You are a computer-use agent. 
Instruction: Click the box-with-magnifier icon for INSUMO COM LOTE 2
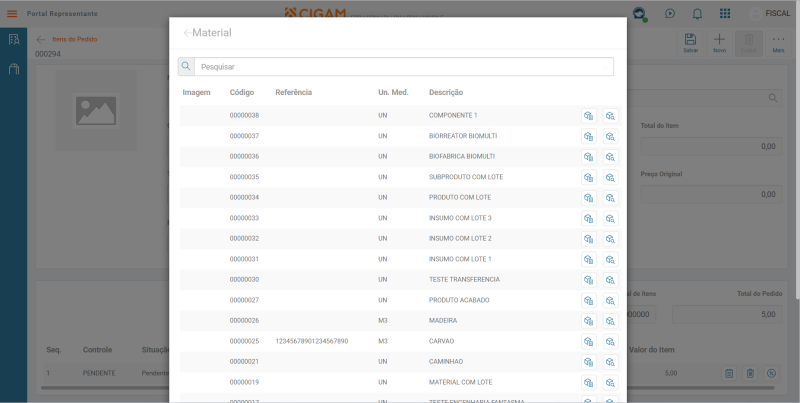tap(610, 239)
